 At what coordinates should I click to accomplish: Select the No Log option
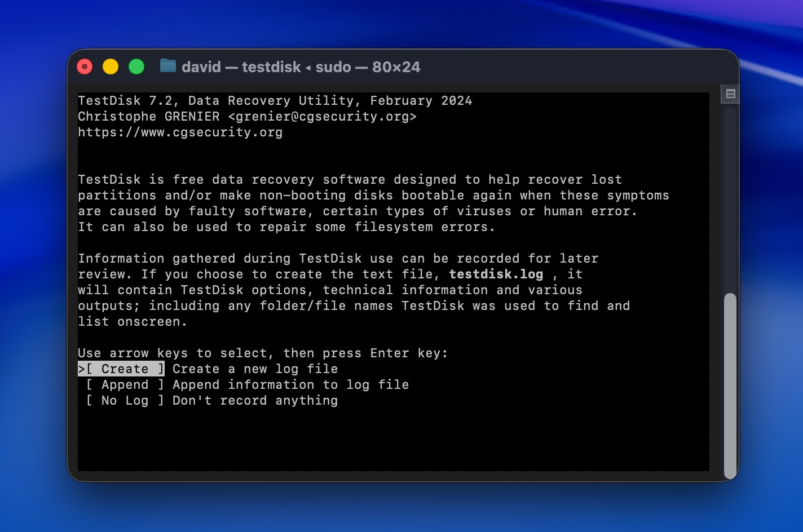123,400
